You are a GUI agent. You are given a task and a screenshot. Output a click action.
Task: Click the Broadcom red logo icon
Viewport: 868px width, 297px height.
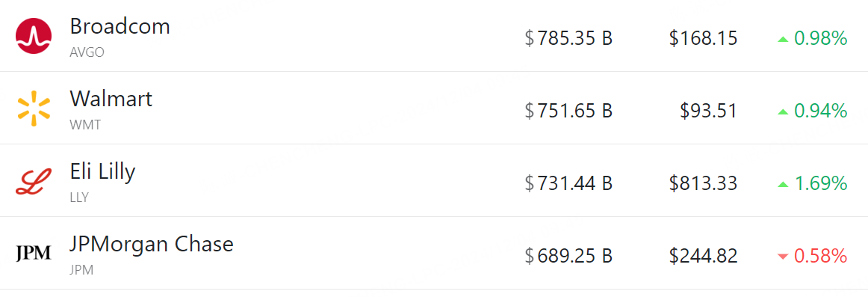point(34,35)
